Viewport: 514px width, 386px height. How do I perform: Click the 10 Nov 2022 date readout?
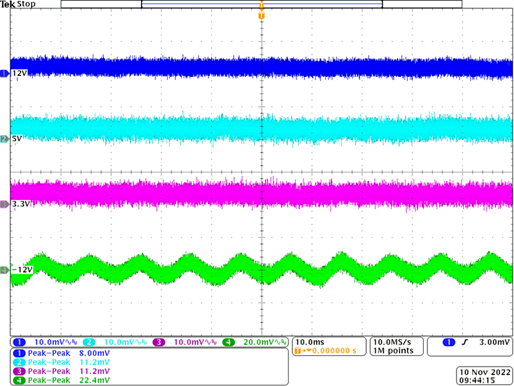[x=485, y=372]
